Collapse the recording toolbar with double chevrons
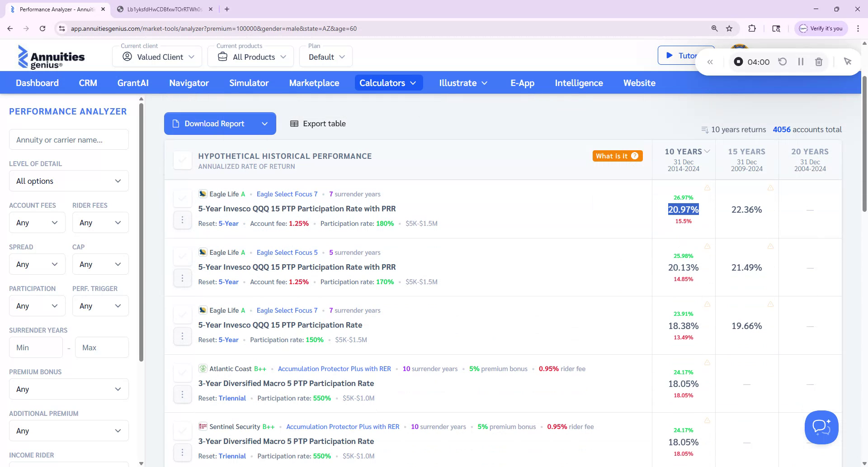Viewport: 868px width, 467px height. (710, 62)
